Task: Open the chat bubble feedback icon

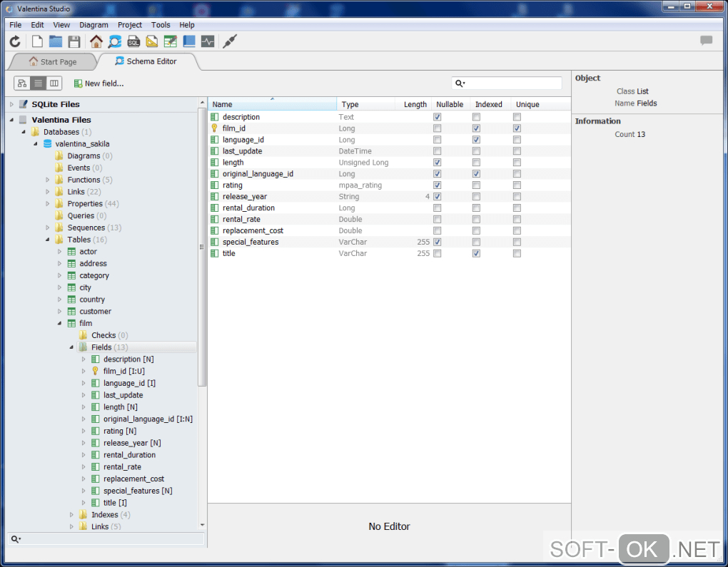Action: [706, 41]
